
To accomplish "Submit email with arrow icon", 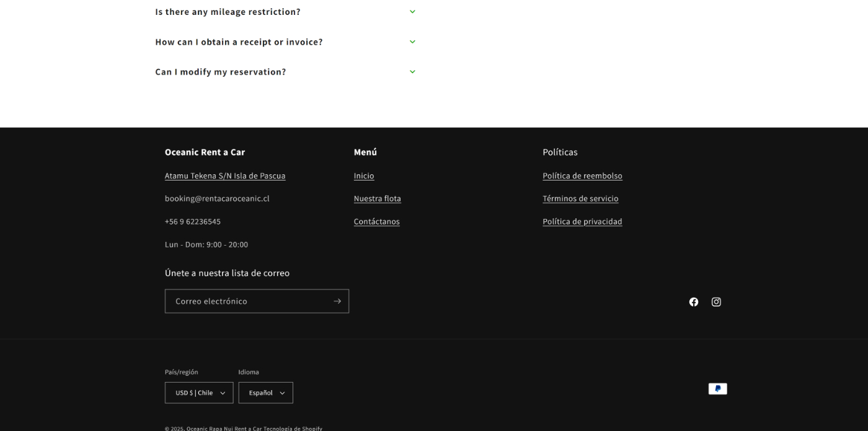I will (x=337, y=301).
